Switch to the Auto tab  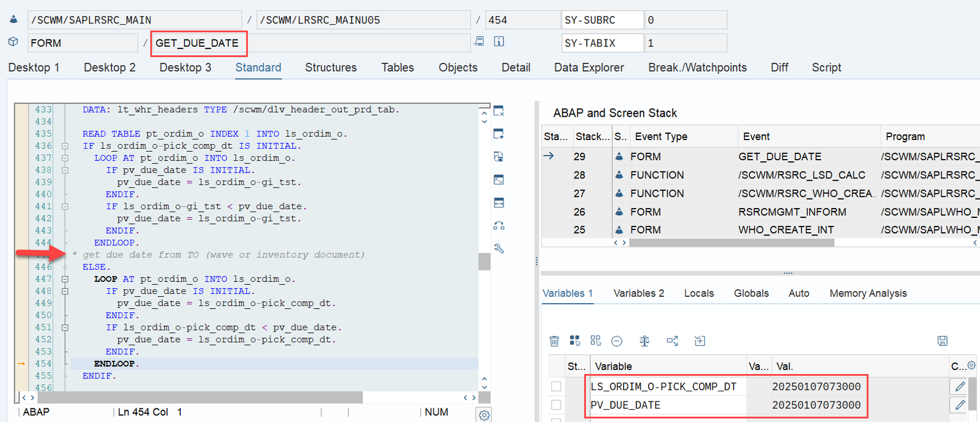799,293
